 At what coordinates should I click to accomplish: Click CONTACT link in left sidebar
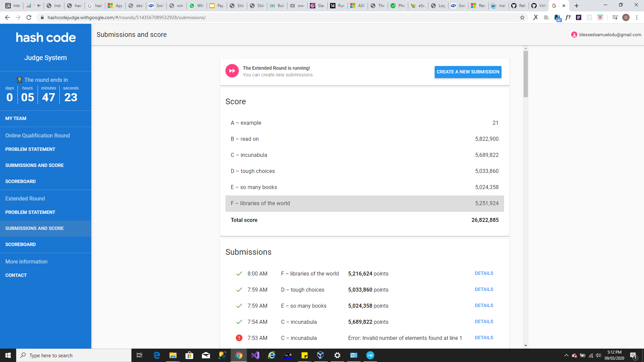pos(16,275)
